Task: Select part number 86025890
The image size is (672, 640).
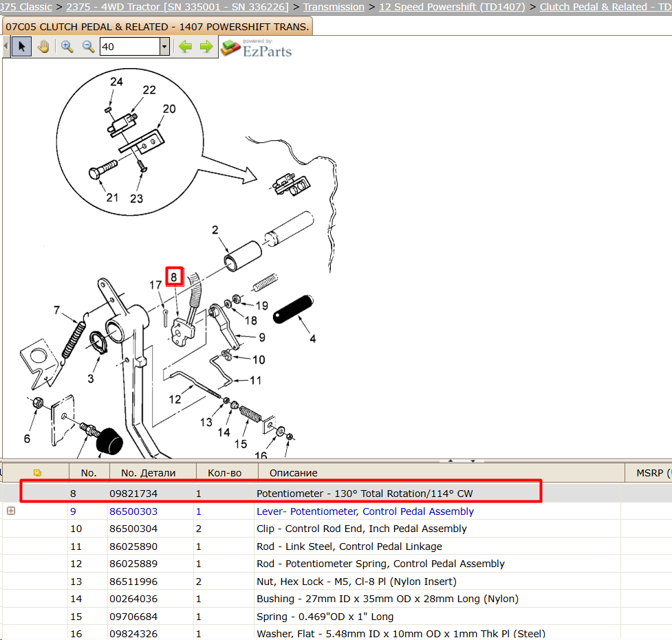Action: click(x=133, y=547)
